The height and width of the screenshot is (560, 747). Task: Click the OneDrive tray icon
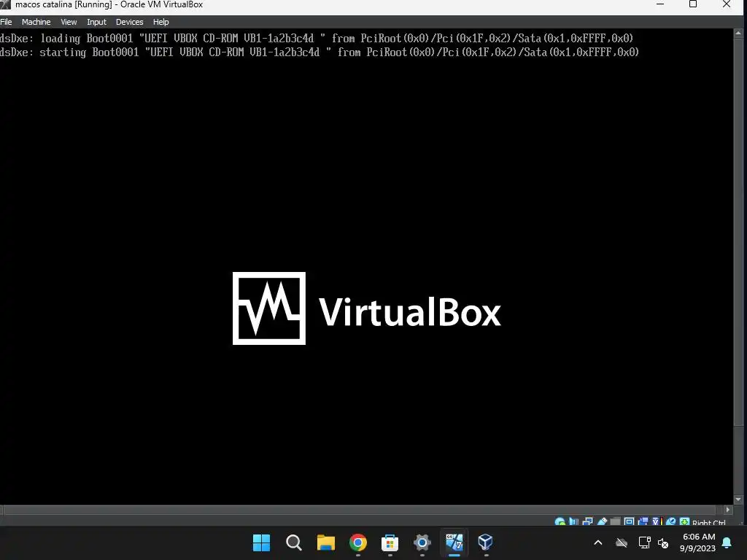tap(622, 542)
